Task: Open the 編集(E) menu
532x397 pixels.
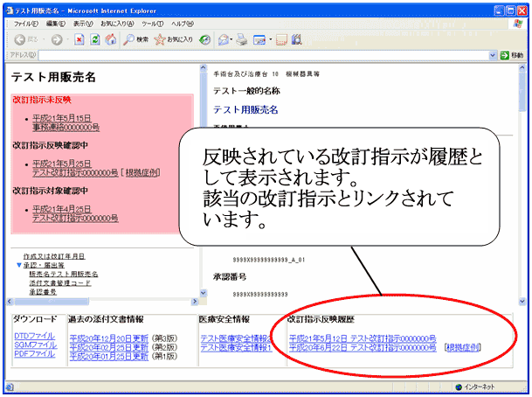Action: [55, 24]
